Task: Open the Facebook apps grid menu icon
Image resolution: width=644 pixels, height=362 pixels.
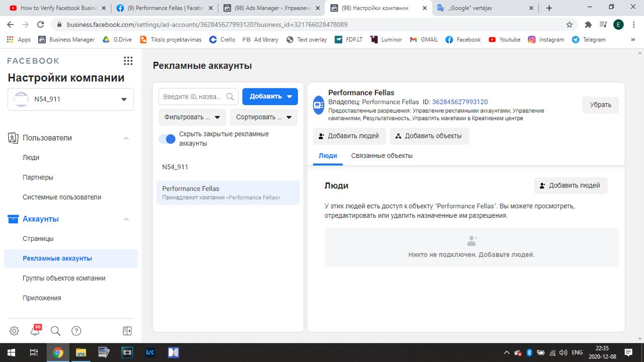Action: 128,61
